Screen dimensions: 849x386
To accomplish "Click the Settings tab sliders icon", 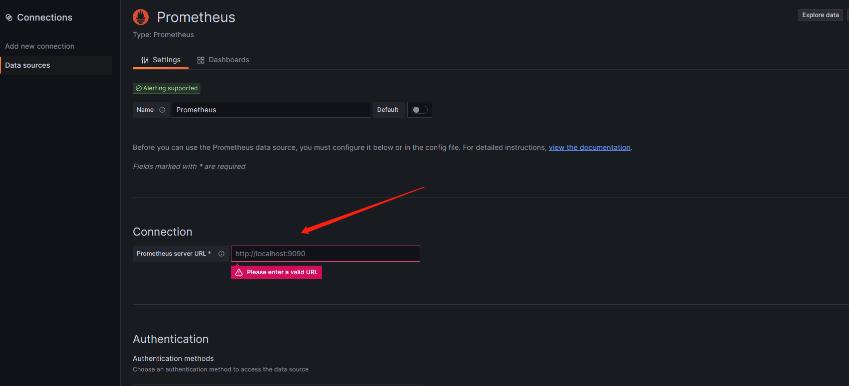I will point(145,60).
